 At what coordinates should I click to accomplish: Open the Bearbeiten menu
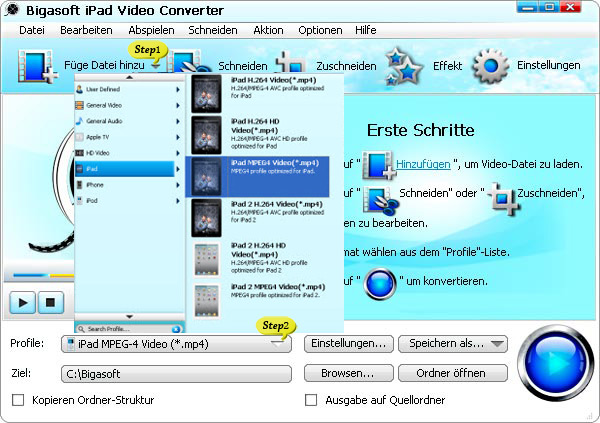[x=86, y=30]
